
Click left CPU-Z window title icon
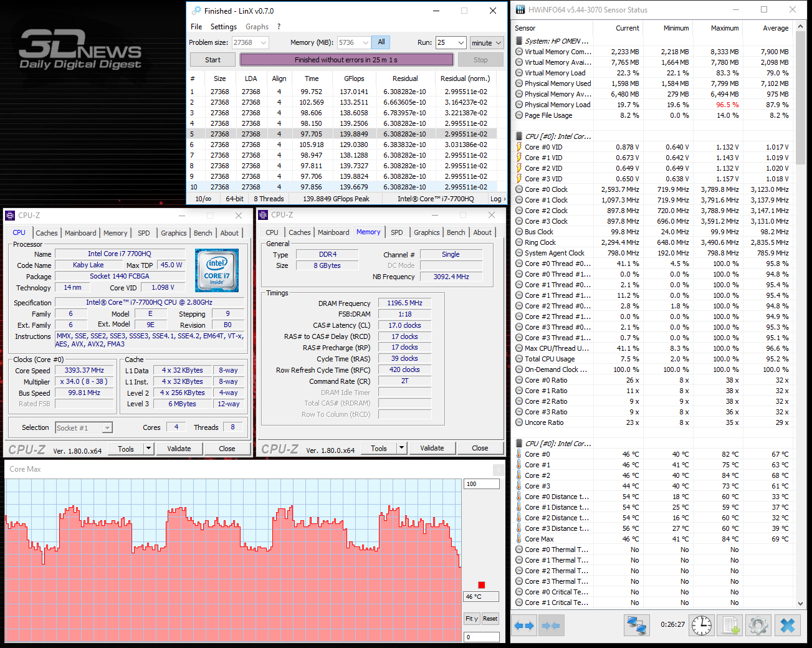(10, 216)
